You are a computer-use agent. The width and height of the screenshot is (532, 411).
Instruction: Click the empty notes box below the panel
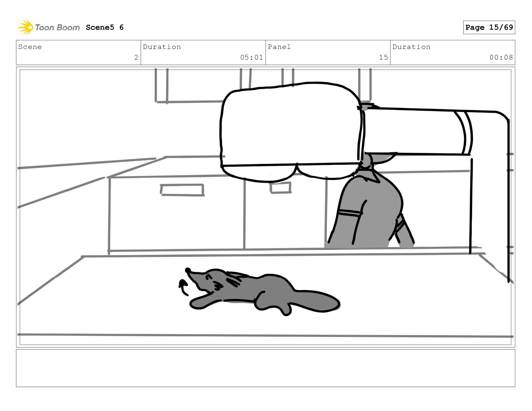pos(266,368)
